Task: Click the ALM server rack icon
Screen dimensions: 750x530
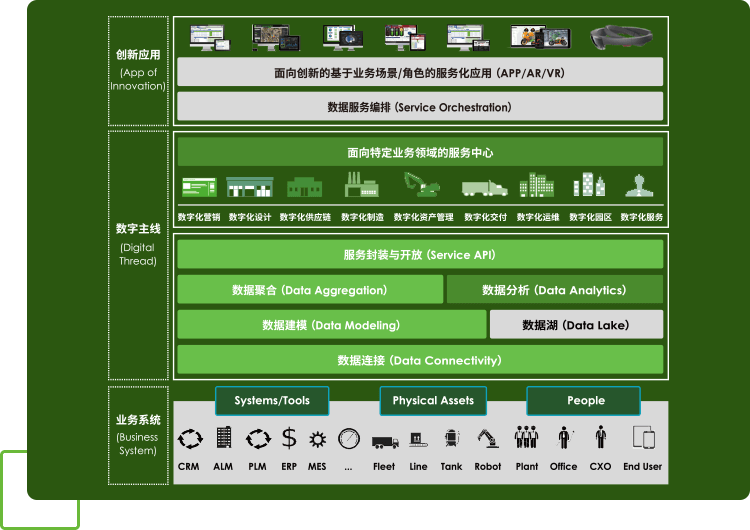Action: click(x=224, y=437)
